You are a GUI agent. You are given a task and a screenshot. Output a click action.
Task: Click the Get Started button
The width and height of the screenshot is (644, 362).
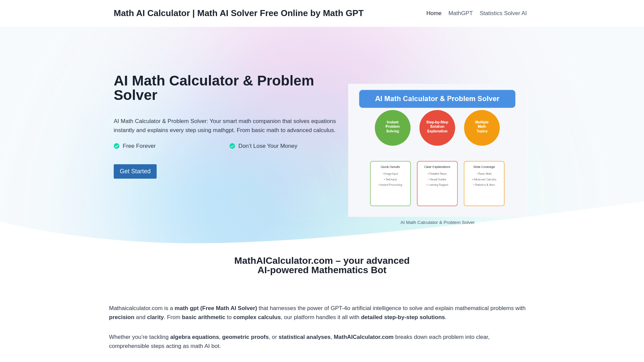tap(135, 171)
